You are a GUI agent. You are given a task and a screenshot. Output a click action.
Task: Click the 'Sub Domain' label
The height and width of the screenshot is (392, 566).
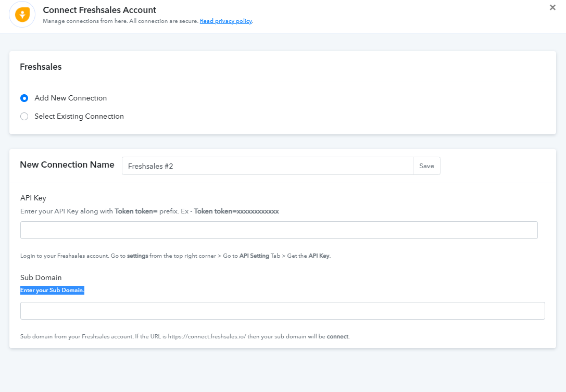pos(41,277)
